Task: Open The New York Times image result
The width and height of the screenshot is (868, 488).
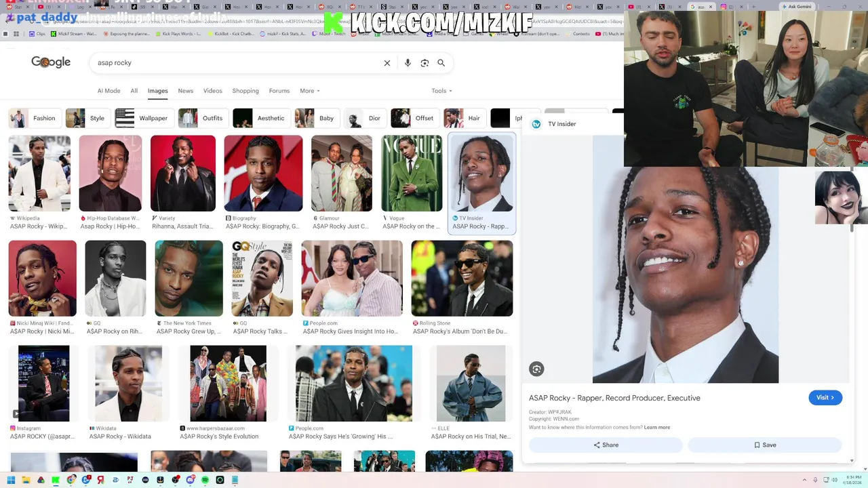Action: click(x=189, y=279)
